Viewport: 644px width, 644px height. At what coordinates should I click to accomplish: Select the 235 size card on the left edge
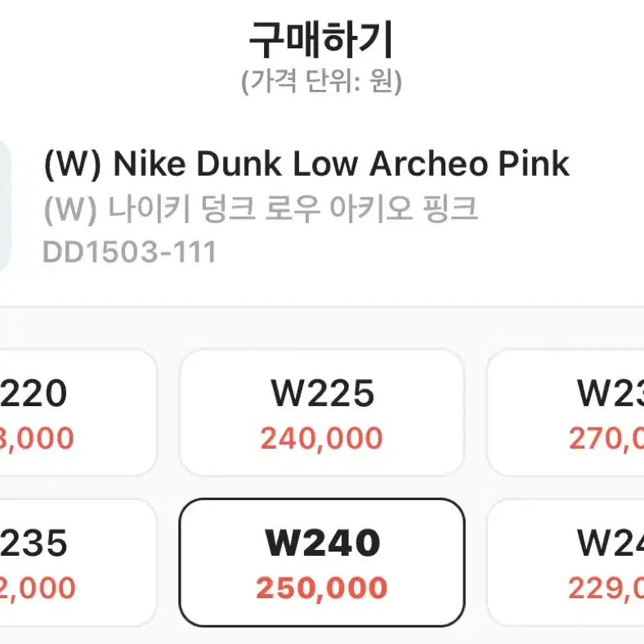click(78, 562)
